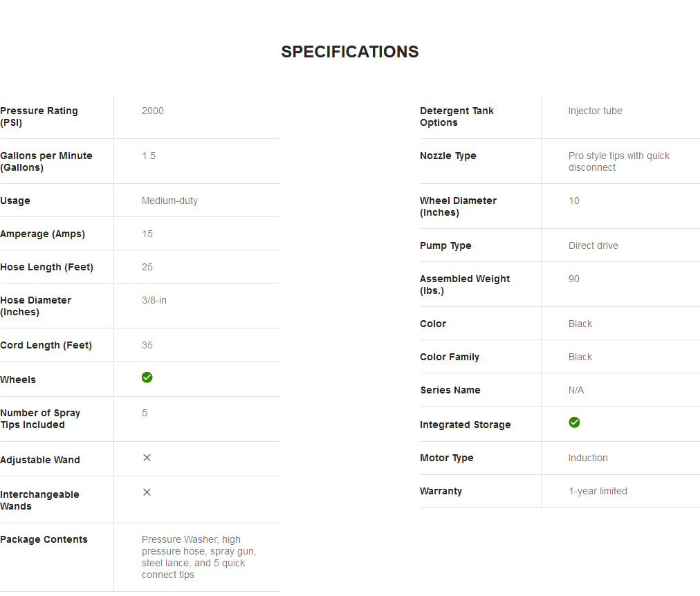Click the green checkmark for Integrated Storage
The width and height of the screenshot is (700, 596).
click(574, 422)
